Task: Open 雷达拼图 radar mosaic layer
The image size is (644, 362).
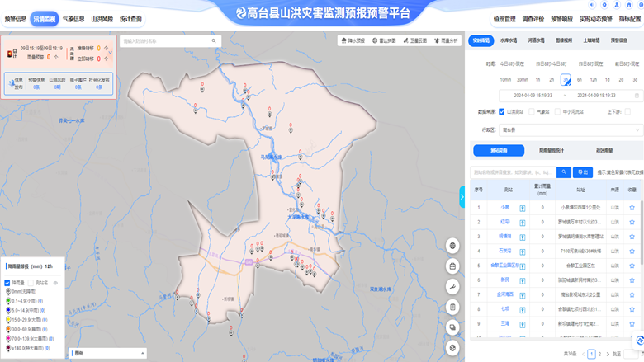Action: [x=385, y=40]
